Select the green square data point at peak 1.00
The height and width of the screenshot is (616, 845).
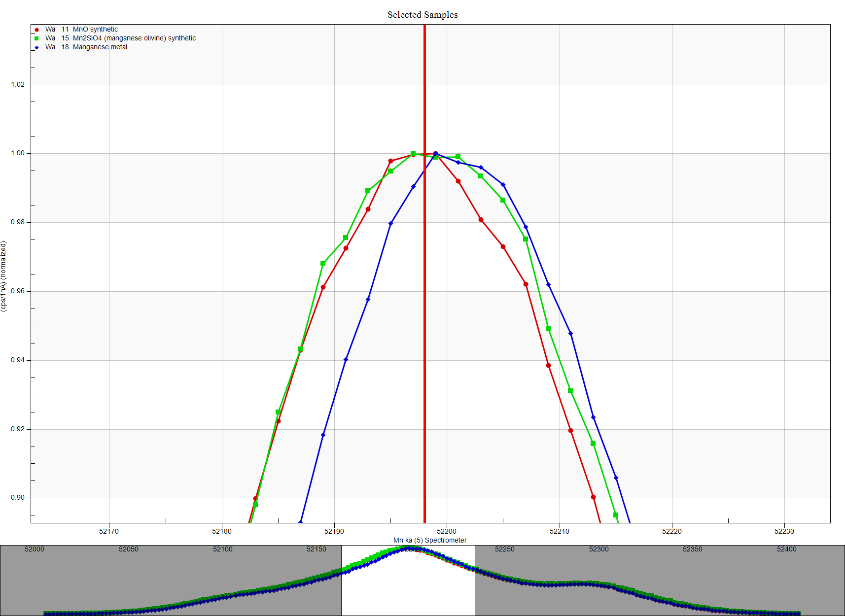(413, 153)
